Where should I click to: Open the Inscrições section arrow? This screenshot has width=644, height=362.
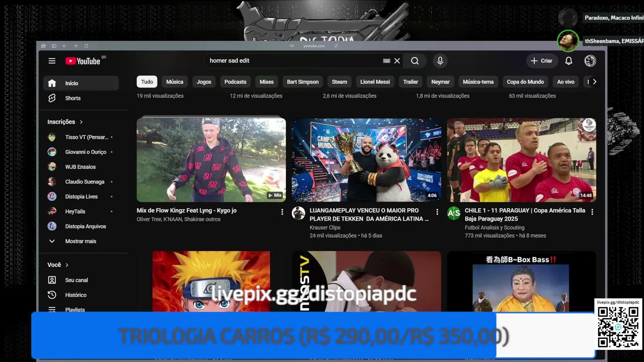click(81, 122)
